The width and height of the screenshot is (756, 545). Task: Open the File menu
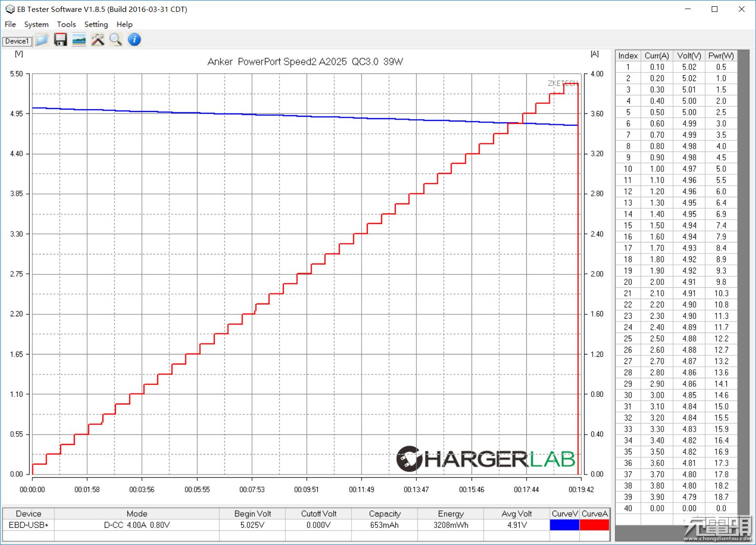10,24
